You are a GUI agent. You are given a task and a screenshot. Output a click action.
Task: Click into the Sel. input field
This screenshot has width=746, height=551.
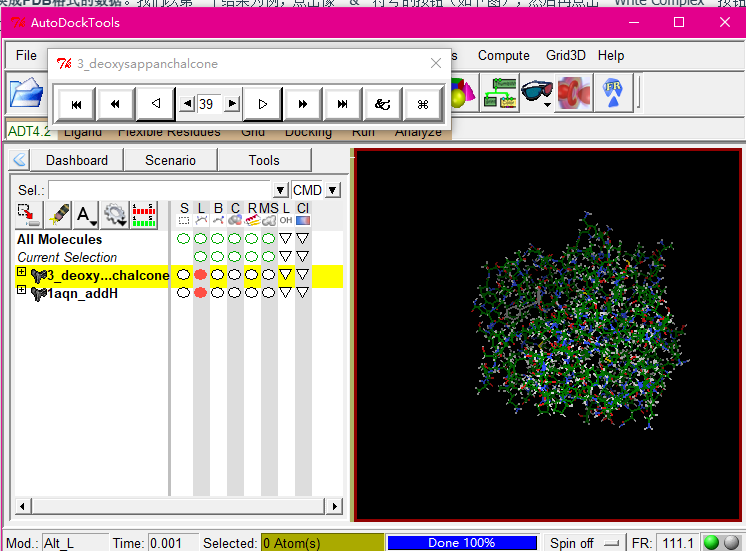point(160,190)
